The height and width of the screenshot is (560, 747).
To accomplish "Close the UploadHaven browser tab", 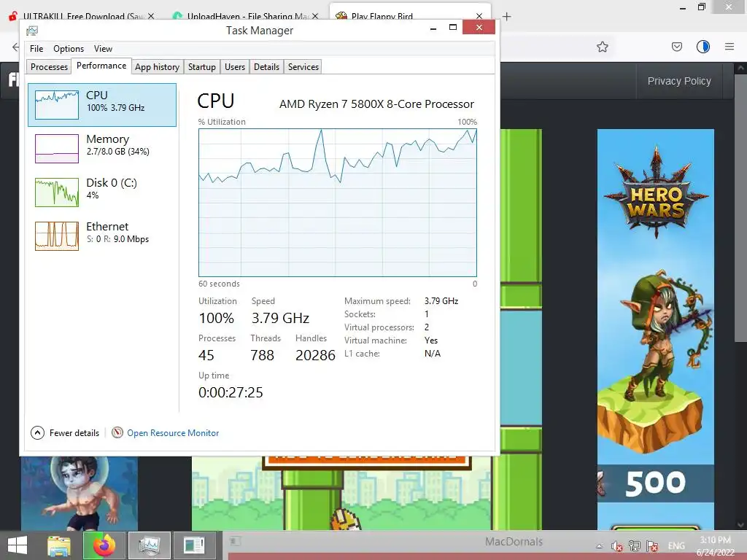I will click(315, 16).
